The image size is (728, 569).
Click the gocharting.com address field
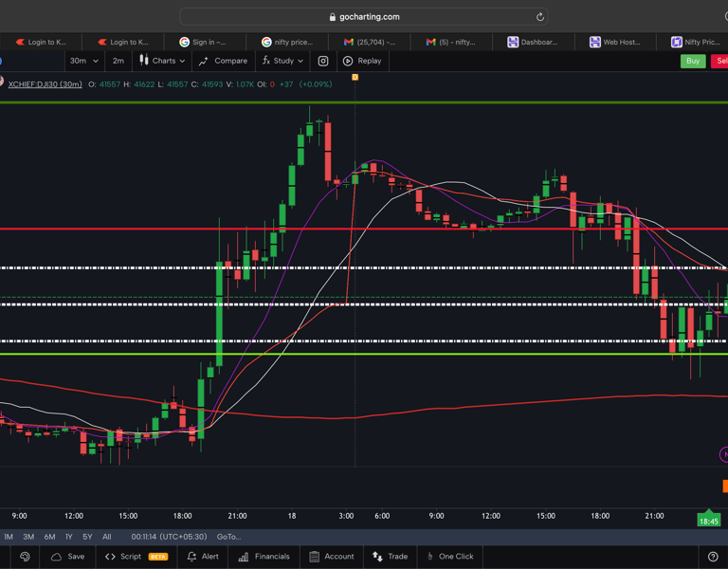pyautogui.click(x=364, y=17)
